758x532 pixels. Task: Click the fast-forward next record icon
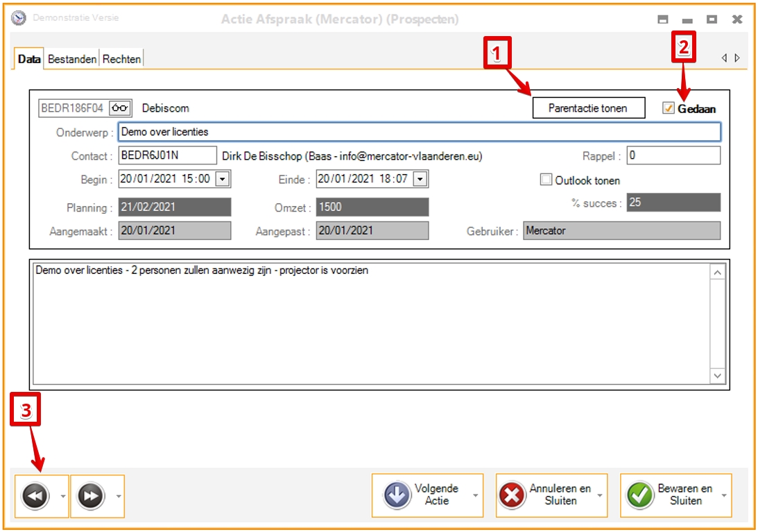[91, 496]
